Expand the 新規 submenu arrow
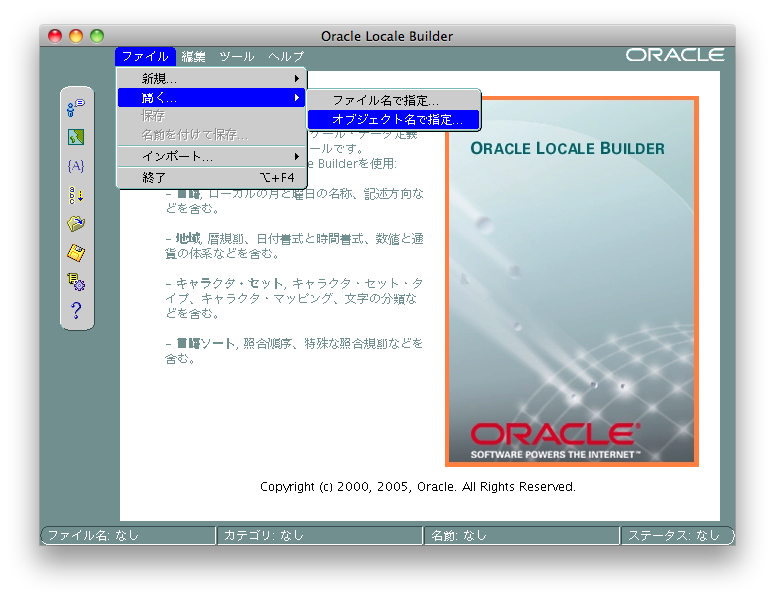The width and height of the screenshot is (775, 600). click(x=297, y=79)
